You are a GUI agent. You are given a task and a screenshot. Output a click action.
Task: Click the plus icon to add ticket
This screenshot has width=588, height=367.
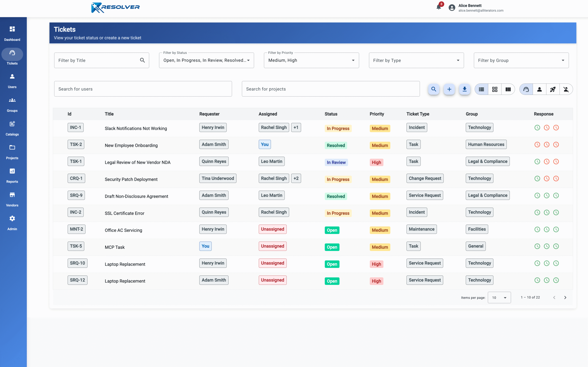pyautogui.click(x=449, y=89)
